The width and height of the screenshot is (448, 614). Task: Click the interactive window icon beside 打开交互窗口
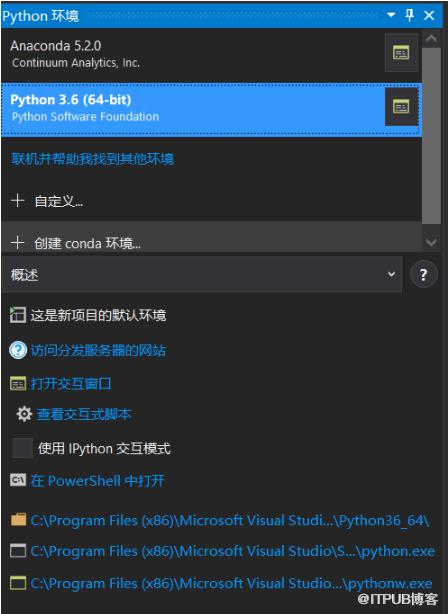click(18, 384)
